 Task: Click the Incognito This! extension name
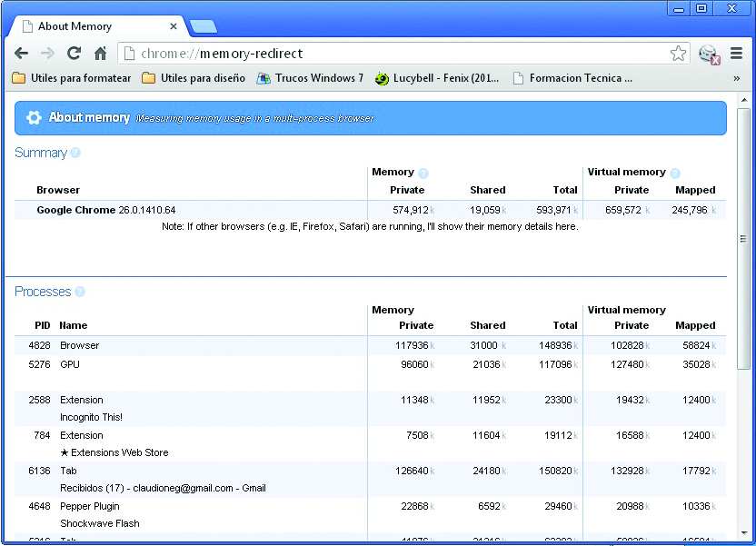click(91, 417)
